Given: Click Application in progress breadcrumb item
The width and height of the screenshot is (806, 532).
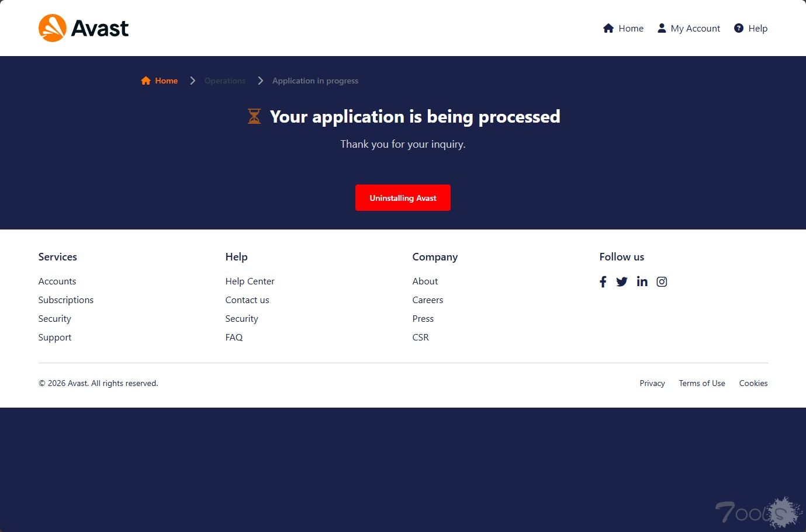Looking at the screenshot, I should [315, 81].
